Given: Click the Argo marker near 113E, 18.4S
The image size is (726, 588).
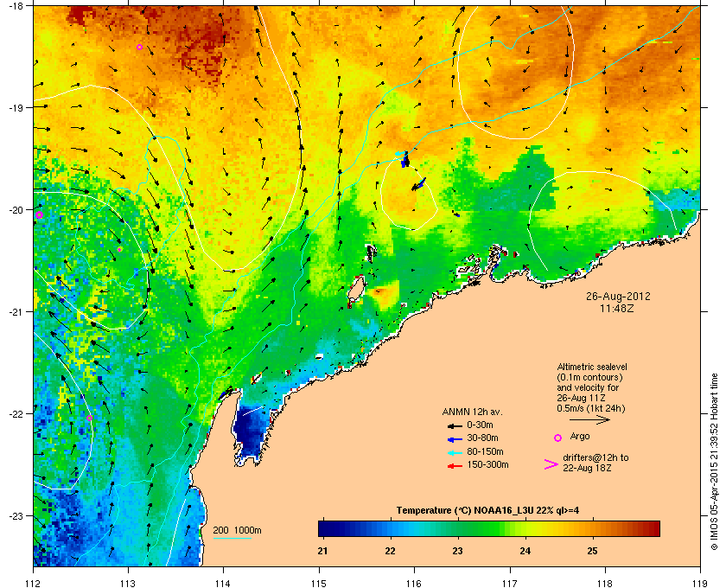Looking at the screenshot, I should (x=139, y=48).
